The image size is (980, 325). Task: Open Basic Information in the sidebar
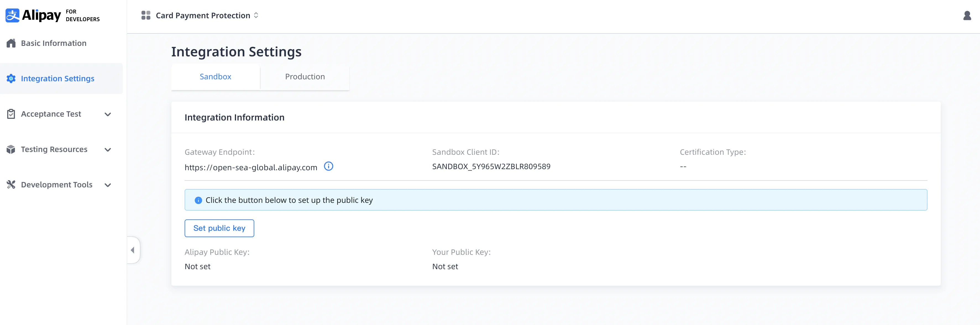point(54,43)
